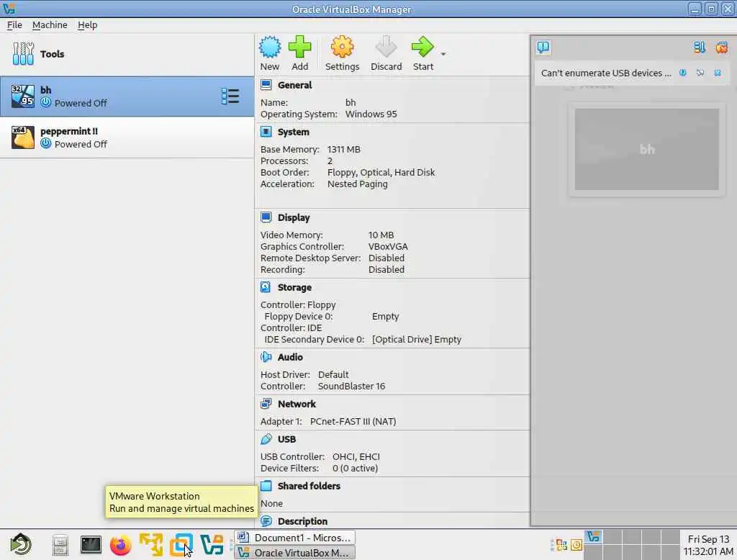Viewport: 737px width, 560px height.
Task: Open the General settings heading link
Action: point(294,85)
